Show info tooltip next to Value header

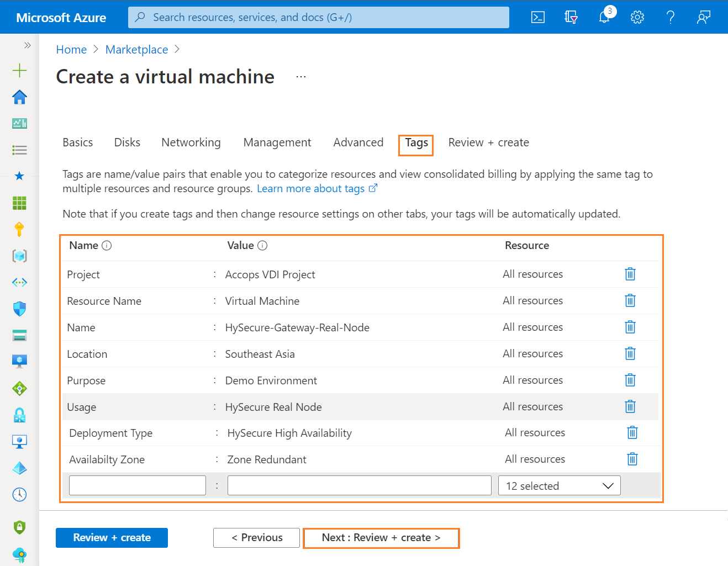[x=262, y=246]
